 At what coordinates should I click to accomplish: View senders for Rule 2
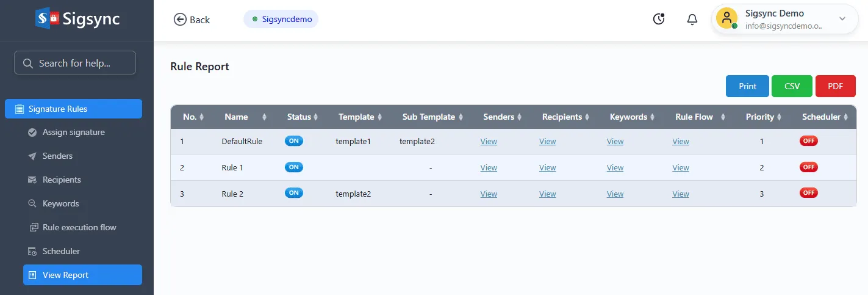tap(489, 194)
